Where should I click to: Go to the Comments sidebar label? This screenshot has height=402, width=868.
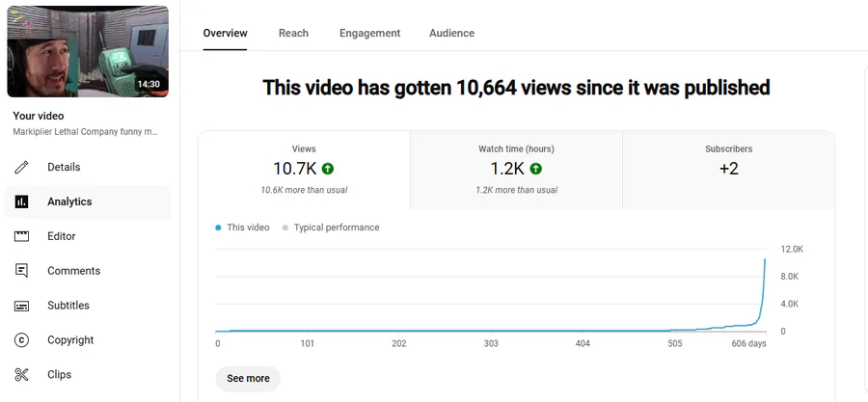point(73,271)
